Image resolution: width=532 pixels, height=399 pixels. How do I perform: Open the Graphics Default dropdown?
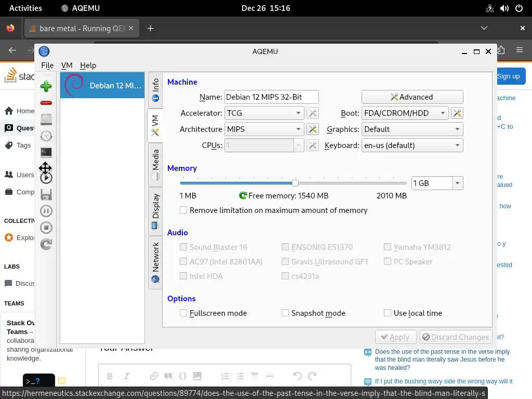point(412,129)
